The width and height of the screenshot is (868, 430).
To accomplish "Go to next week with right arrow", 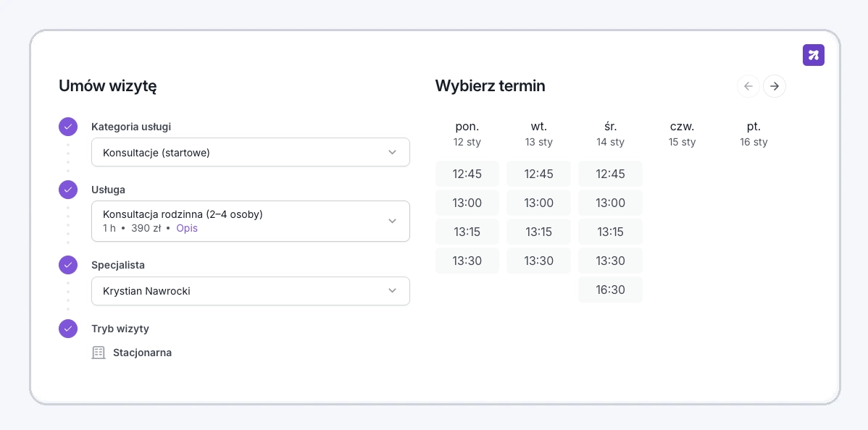I will pos(774,86).
